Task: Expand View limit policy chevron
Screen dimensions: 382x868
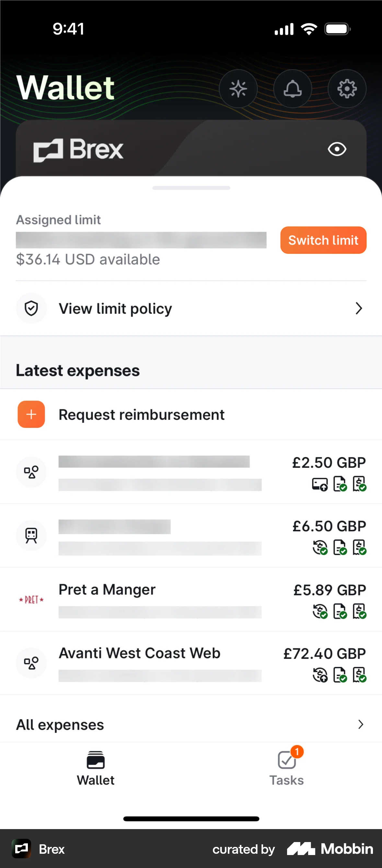Action: point(359,308)
